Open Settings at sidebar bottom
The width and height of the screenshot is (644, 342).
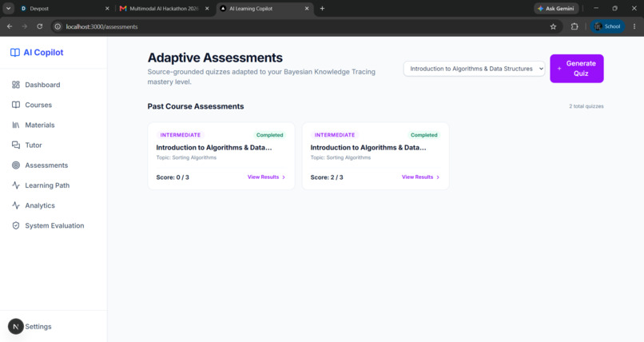(38, 326)
